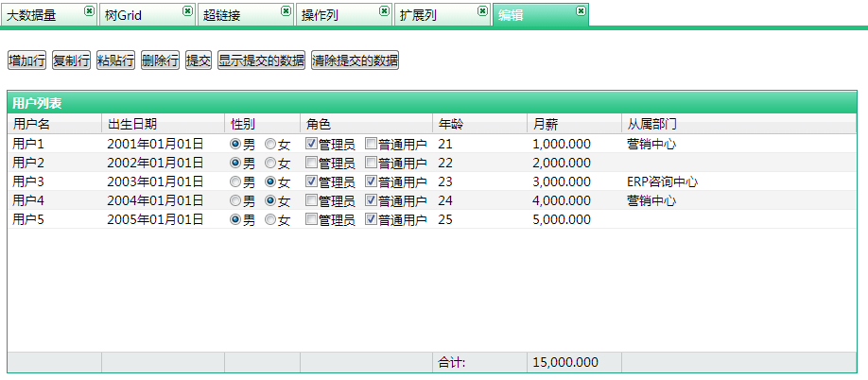The height and width of the screenshot is (380, 868).
Task: Select the 扩展列 tab
Action: click(443, 15)
